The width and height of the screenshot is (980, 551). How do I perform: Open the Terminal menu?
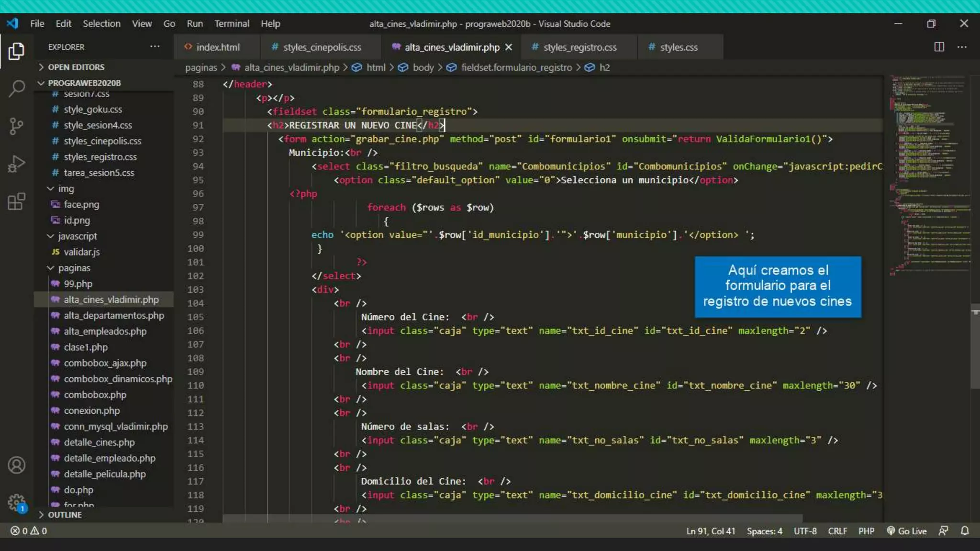[231, 23]
